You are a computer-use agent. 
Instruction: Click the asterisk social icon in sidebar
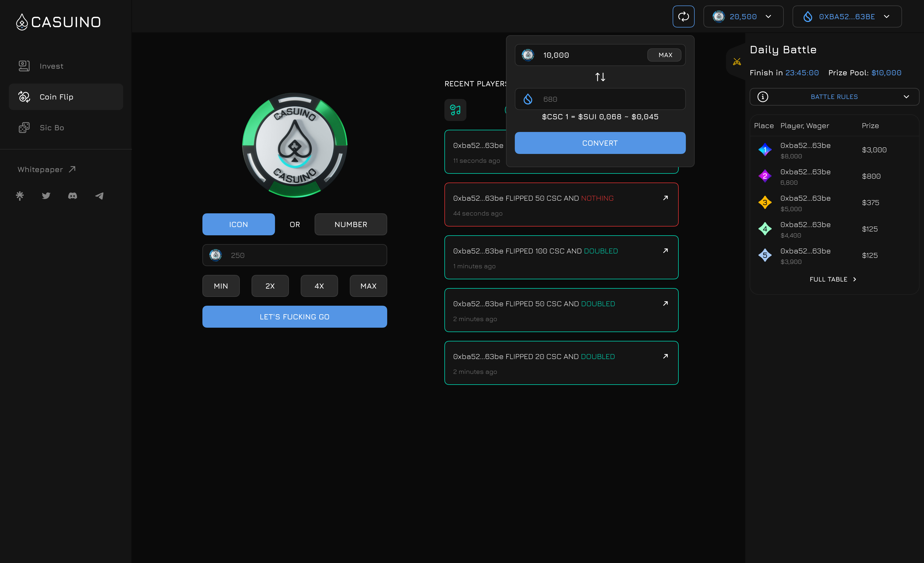pos(20,196)
